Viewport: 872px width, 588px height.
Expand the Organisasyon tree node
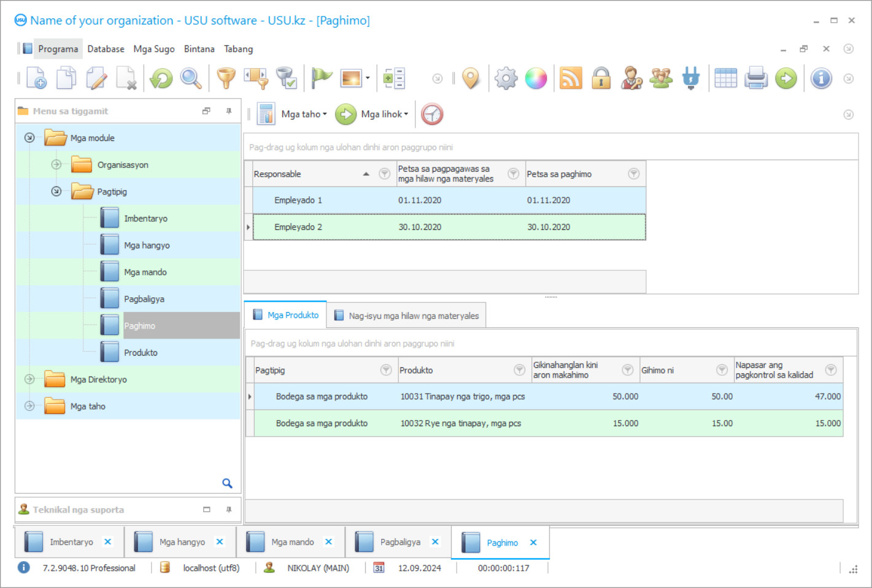click(x=56, y=164)
